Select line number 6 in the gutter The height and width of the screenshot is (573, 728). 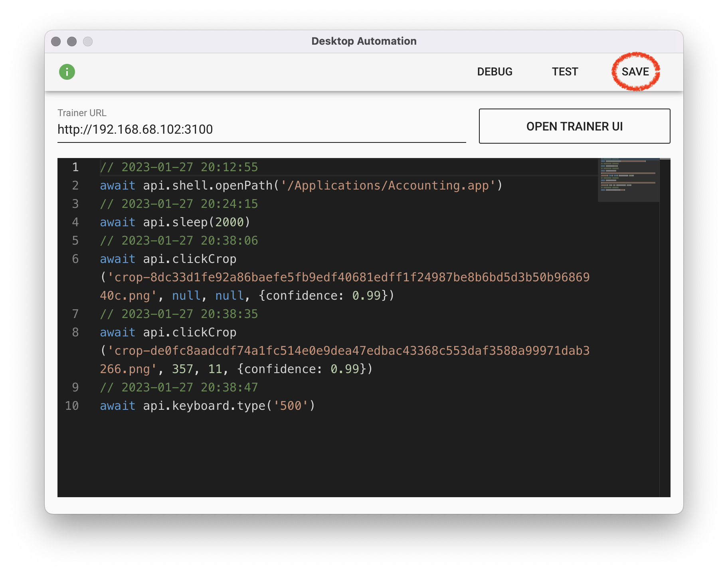75,259
